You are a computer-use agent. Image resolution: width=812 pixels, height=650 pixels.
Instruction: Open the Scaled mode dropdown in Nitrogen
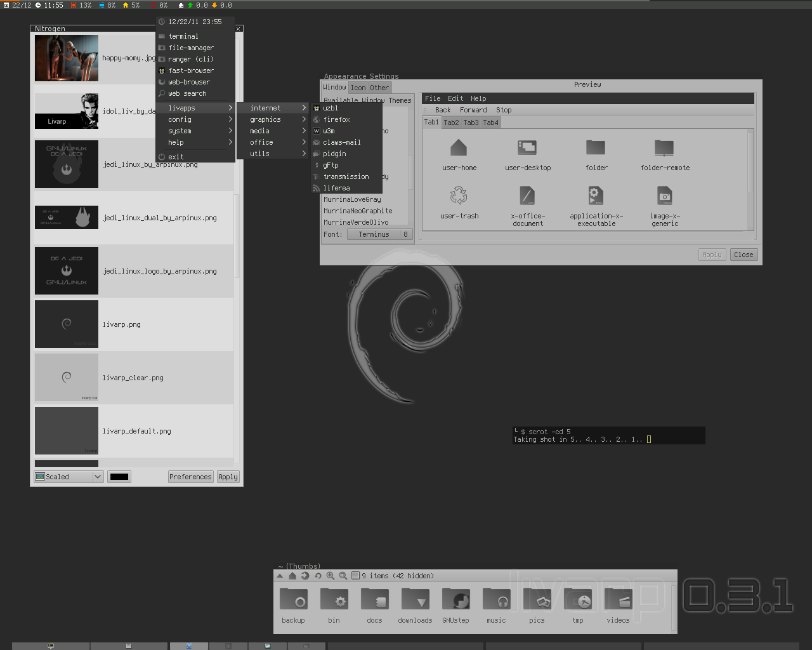click(x=69, y=477)
